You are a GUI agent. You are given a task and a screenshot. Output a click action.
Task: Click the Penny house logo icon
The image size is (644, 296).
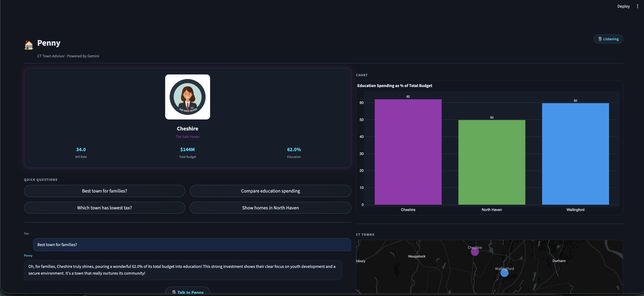click(29, 45)
